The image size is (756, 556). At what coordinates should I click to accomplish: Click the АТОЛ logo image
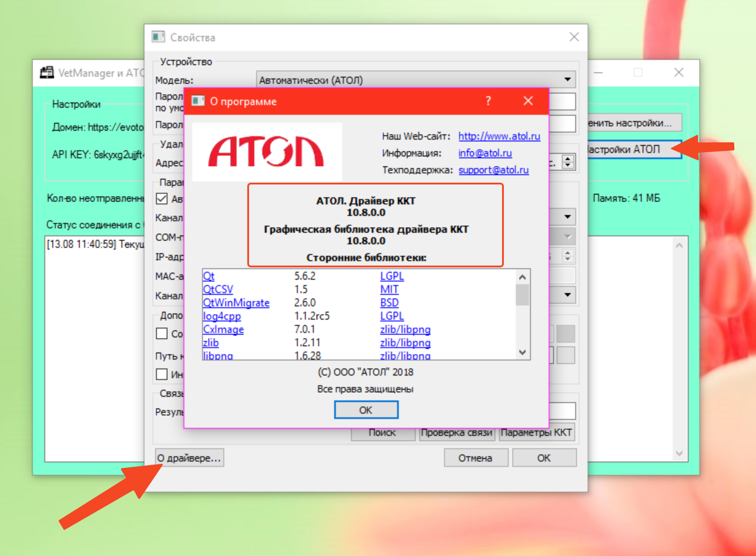click(267, 152)
